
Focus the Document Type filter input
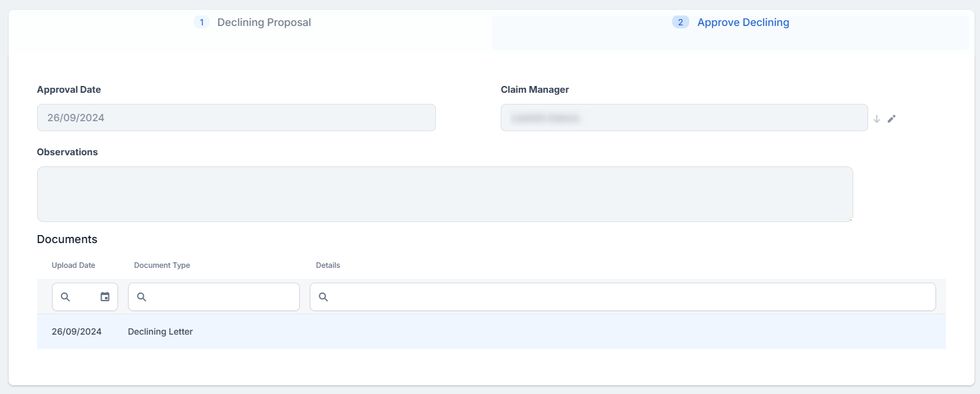point(223,297)
